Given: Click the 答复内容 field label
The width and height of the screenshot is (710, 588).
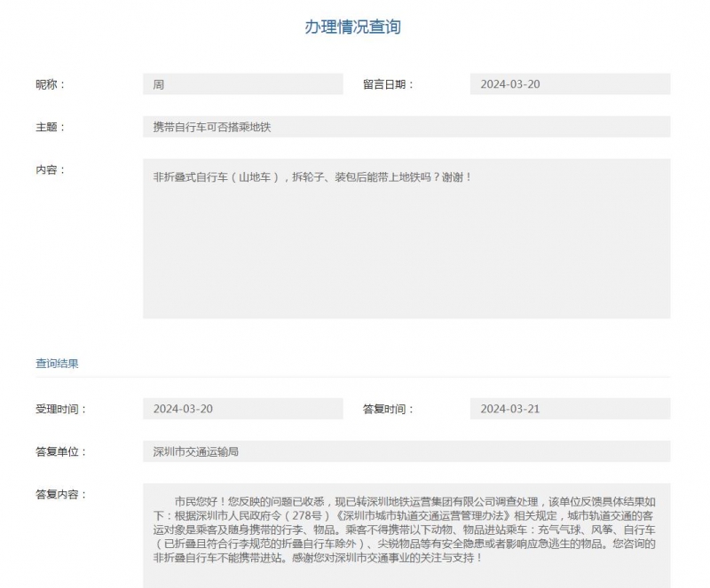Looking at the screenshot, I should tap(58, 493).
